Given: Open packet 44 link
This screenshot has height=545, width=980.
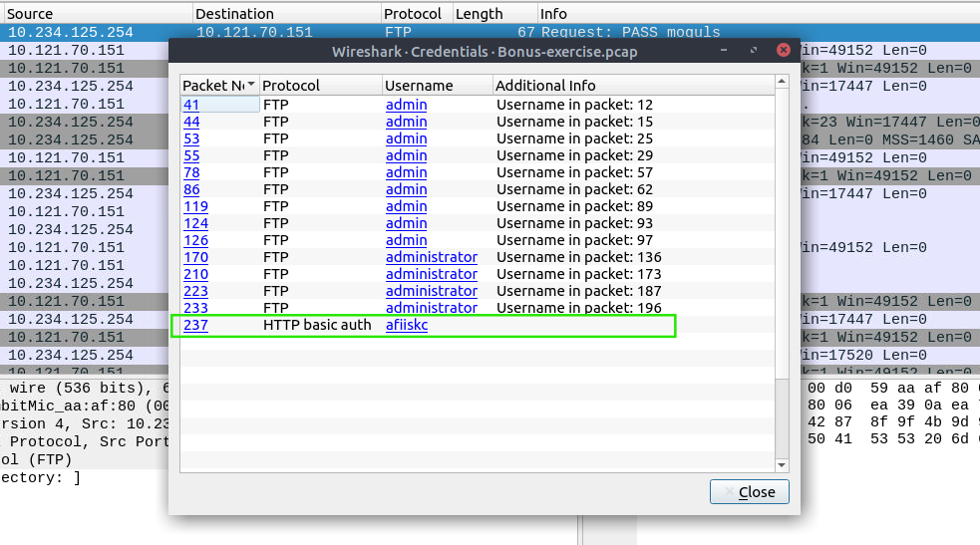Looking at the screenshot, I should (191, 122).
